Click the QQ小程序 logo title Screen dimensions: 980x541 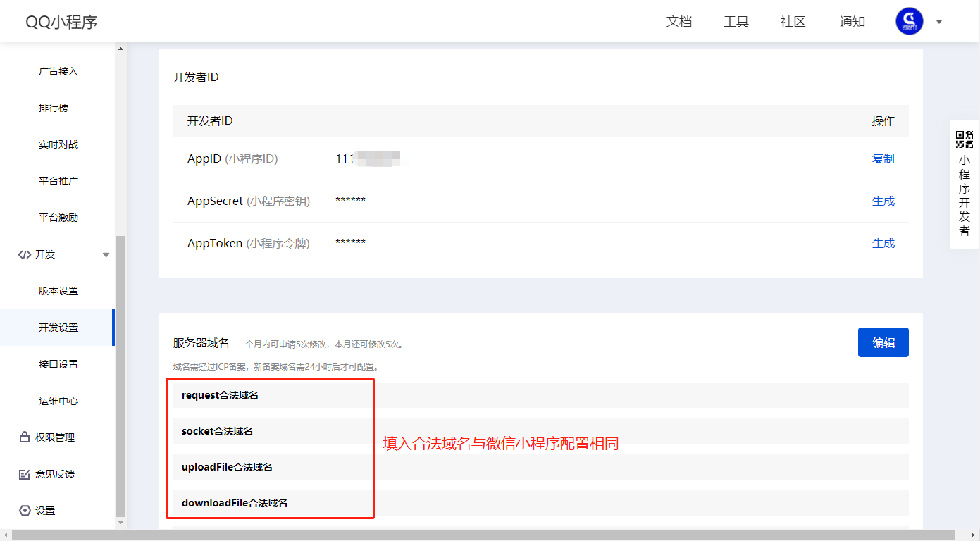coord(61,22)
